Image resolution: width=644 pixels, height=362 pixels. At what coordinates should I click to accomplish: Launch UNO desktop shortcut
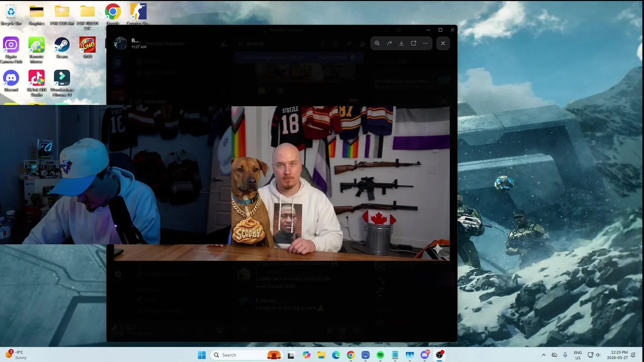(88, 48)
